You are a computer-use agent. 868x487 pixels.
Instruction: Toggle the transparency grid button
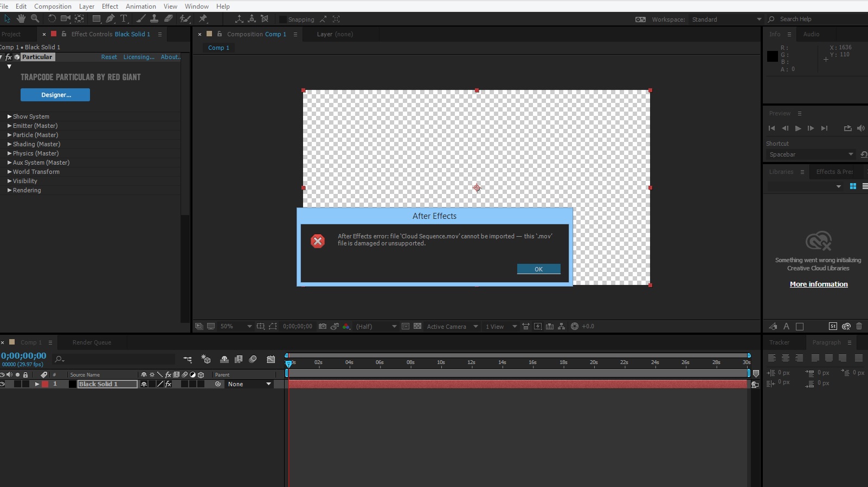[417, 327]
